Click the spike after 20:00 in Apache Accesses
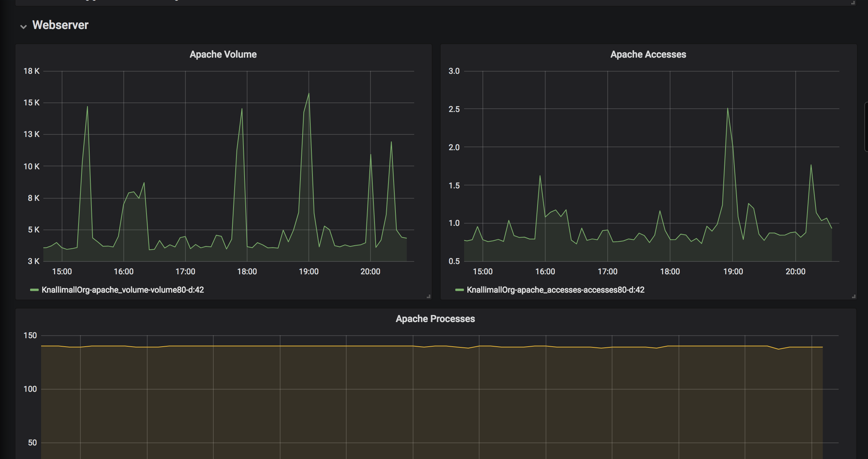The height and width of the screenshot is (459, 868). coord(811,165)
